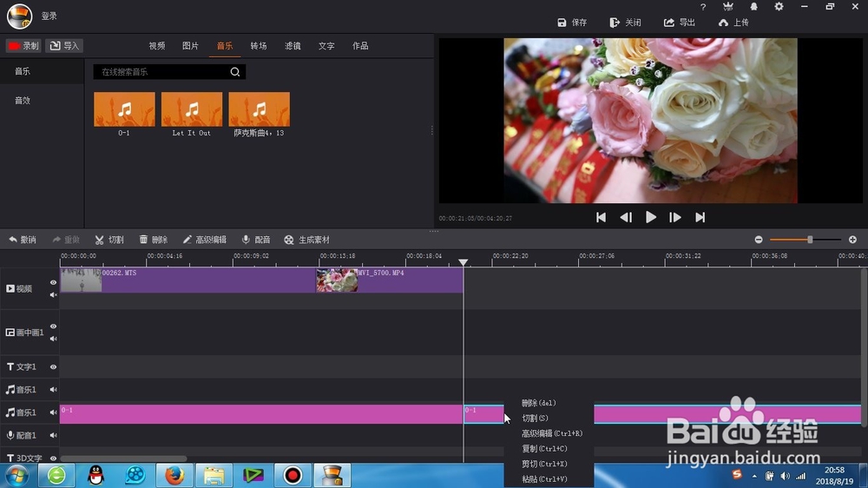Click 关闭 project button
This screenshot has height=488, width=868.
(x=626, y=23)
